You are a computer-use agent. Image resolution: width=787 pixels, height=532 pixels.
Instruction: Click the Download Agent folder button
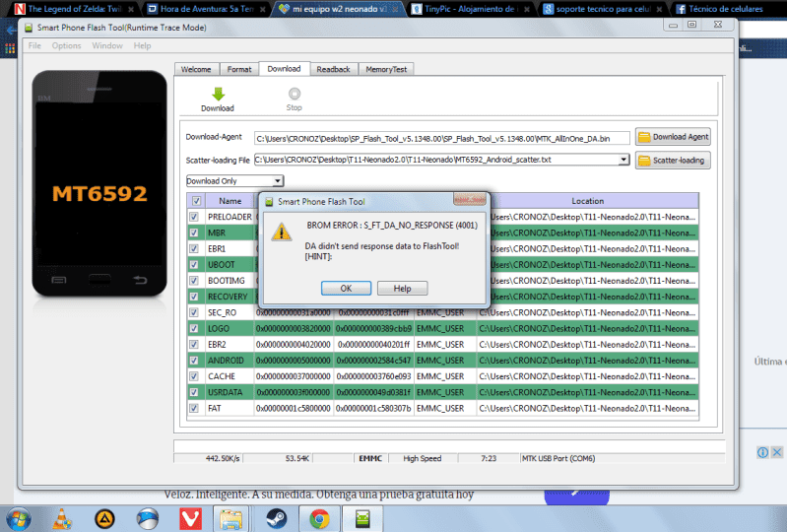pos(673,137)
